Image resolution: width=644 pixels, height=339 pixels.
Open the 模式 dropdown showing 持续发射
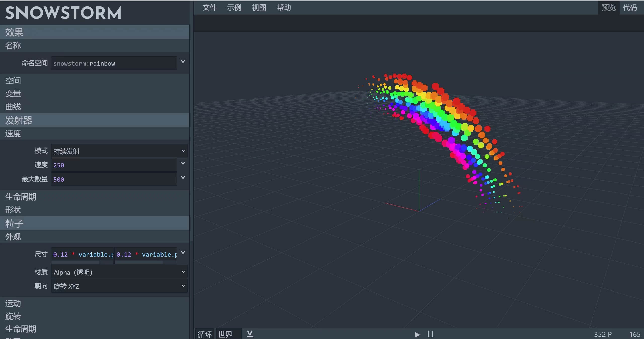point(119,151)
